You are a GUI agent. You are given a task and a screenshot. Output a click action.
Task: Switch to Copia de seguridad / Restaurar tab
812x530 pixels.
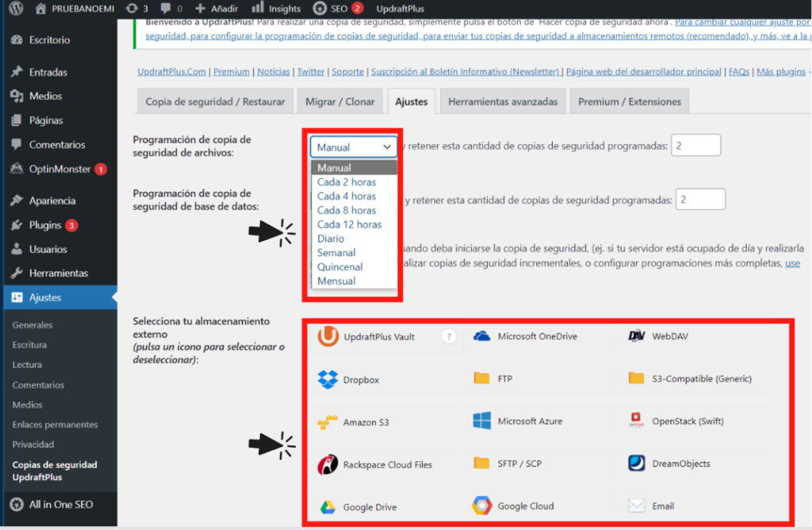pos(216,101)
